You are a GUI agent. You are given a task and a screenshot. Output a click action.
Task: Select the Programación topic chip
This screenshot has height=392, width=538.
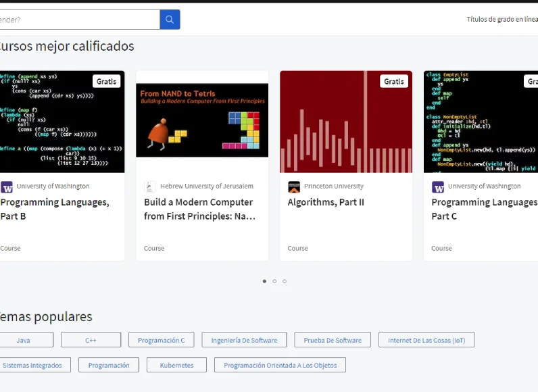109,365
